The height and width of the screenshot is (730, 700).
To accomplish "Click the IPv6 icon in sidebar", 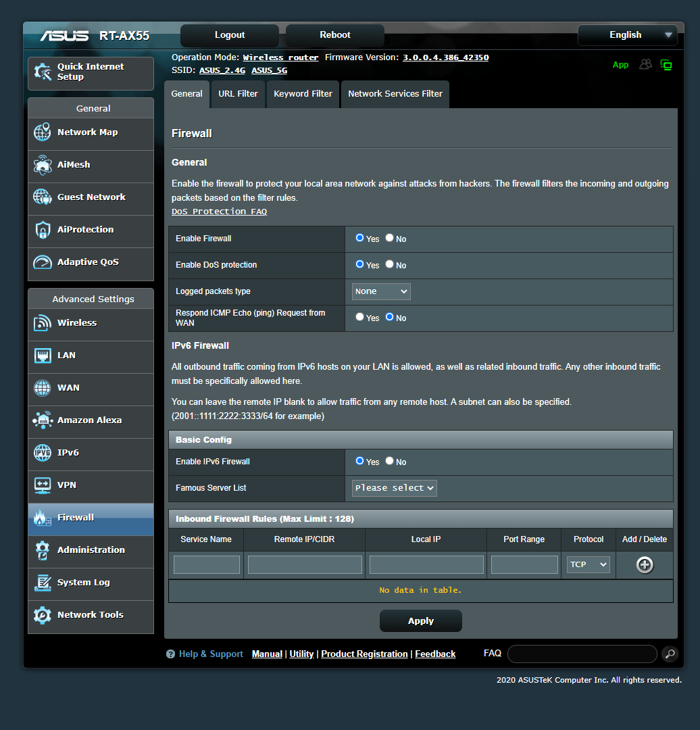I will click(x=43, y=452).
